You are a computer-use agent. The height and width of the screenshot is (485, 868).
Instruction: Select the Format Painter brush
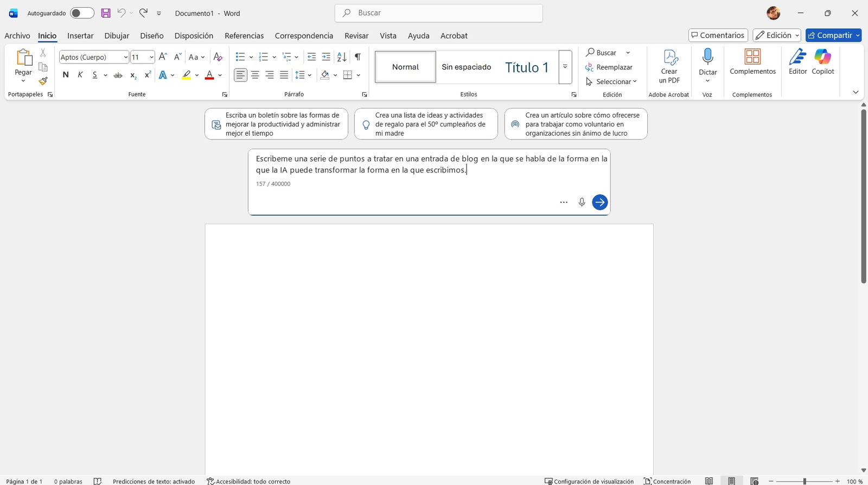pyautogui.click(x=43, y=81)
